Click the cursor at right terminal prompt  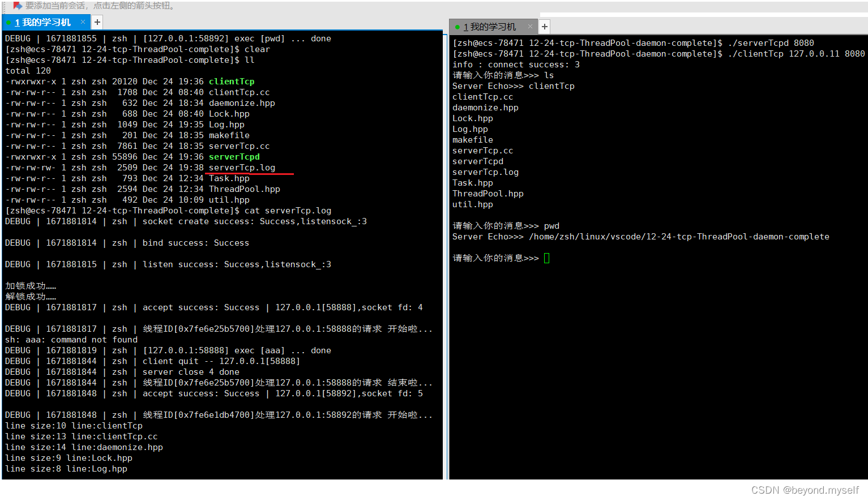point(546,258)
